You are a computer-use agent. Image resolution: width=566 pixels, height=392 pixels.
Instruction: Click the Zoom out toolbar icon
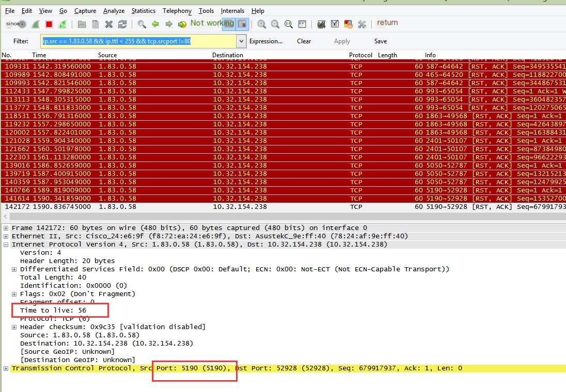point(275,24)
